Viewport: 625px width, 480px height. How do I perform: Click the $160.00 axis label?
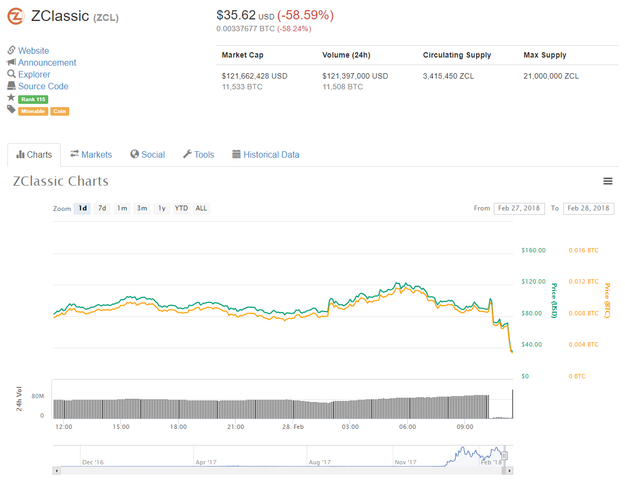533,250
